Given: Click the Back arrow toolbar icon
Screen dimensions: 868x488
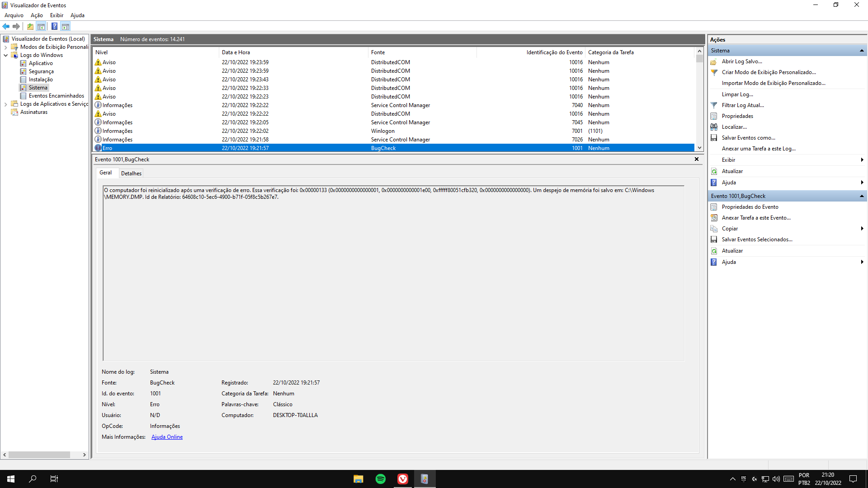Looking at the screenshot, I should click(6, 26).
